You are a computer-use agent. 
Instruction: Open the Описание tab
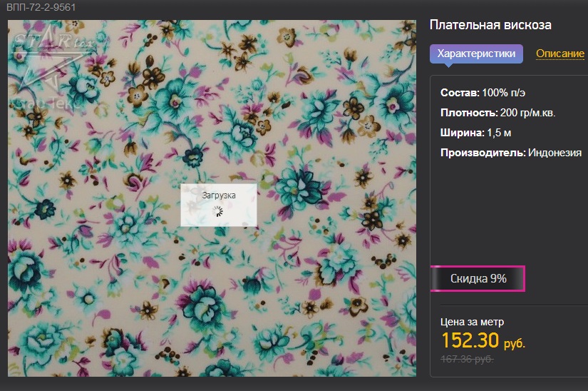pyautogui.click(x=559, y=54)
